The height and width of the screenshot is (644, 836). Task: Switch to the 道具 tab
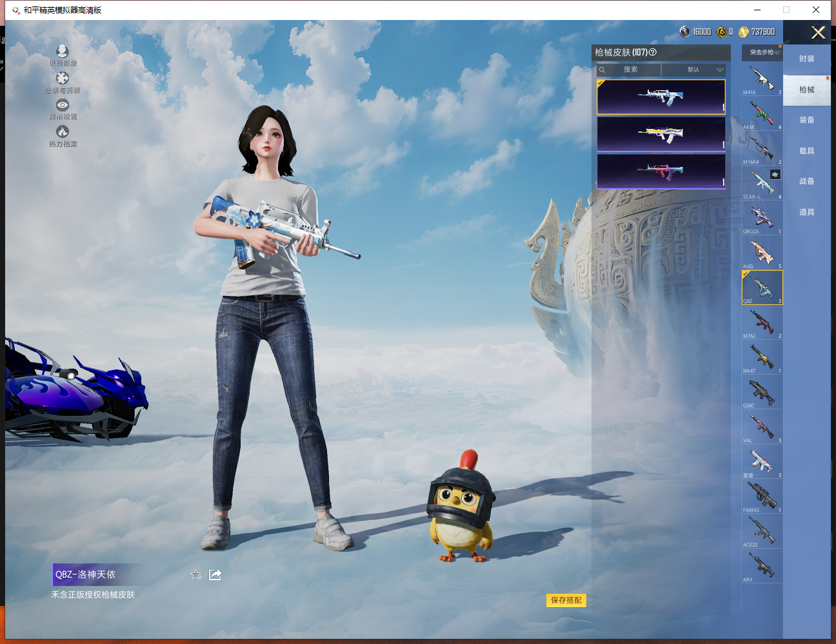click(807, 212)
